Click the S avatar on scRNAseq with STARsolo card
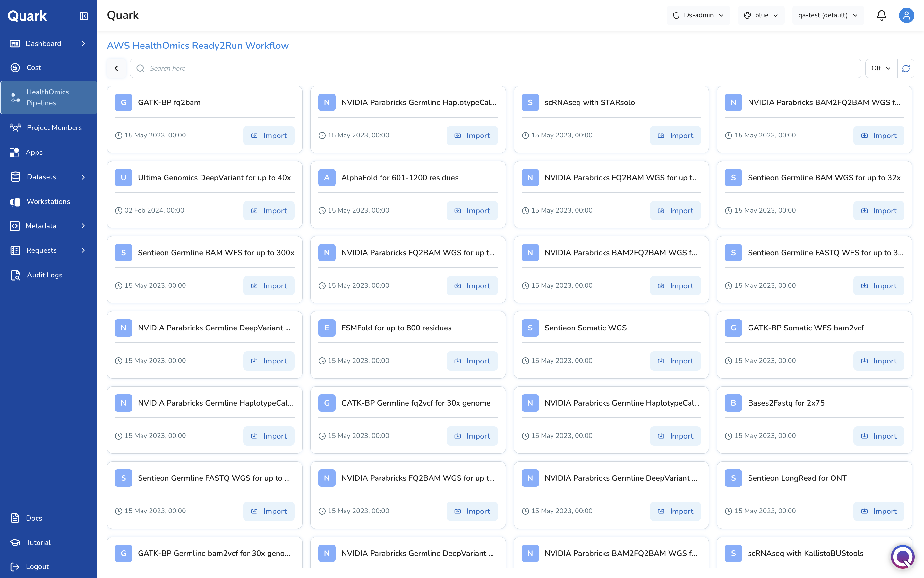Image resolution: width=924 pixels, height=578 pixels. [530, 102]
